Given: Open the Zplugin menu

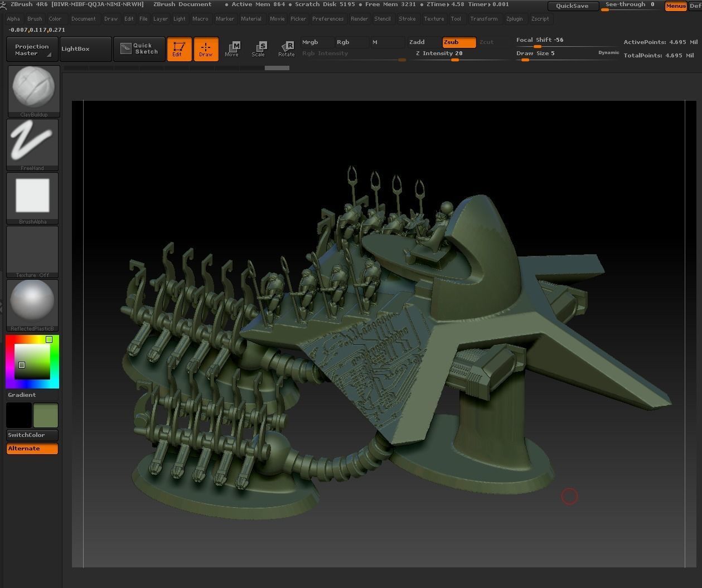Looking at the screenshot, I should (x=515, y=19).
